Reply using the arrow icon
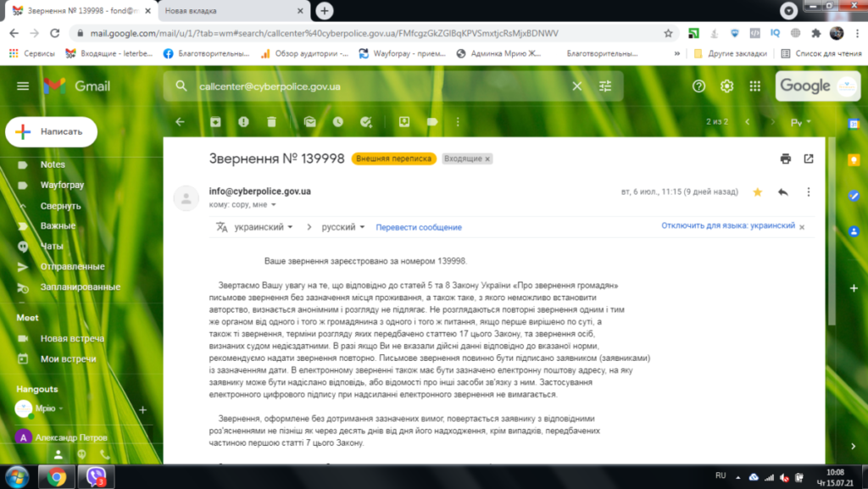This screenshot has height=489, width=868. [x=783, y=192]
